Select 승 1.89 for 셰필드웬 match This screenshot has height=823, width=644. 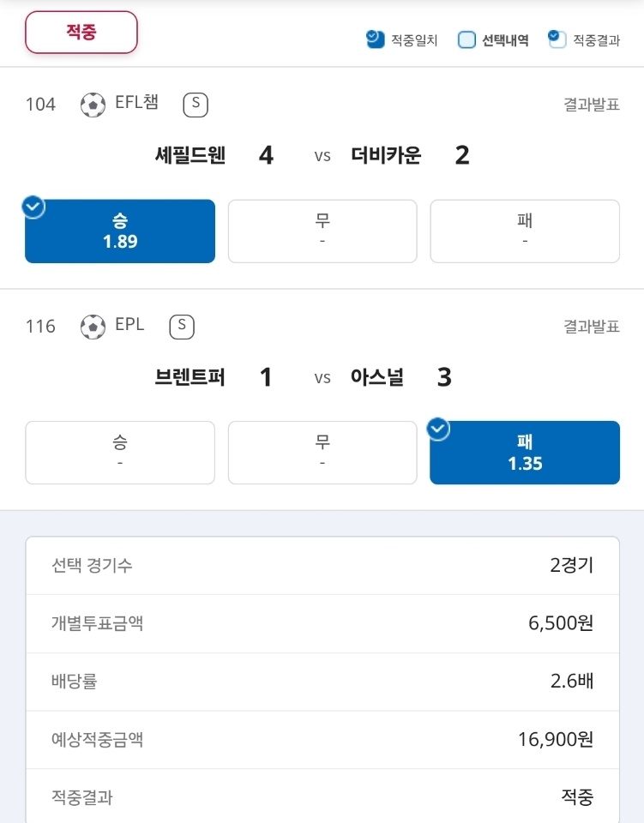pyautogui.click(x=120, y=231)
